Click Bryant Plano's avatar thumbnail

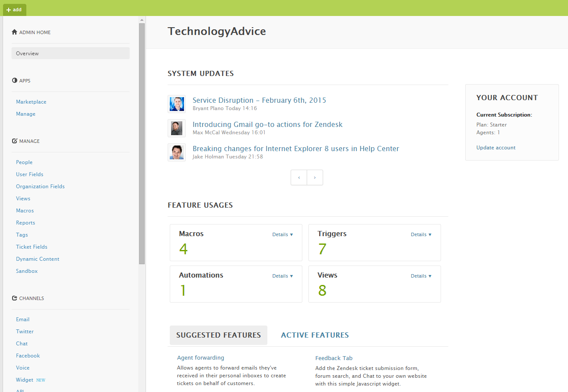pyautogui.click(x=177, y=104)
